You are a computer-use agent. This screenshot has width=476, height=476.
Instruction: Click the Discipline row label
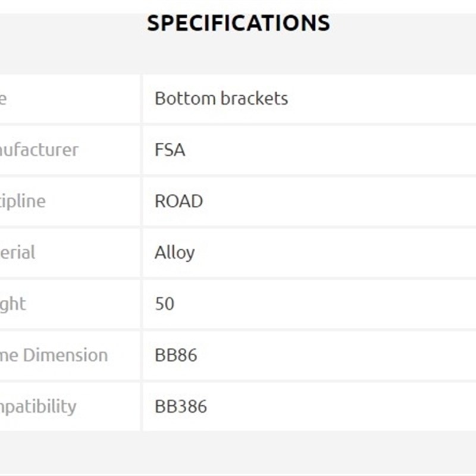pos(23,201)
